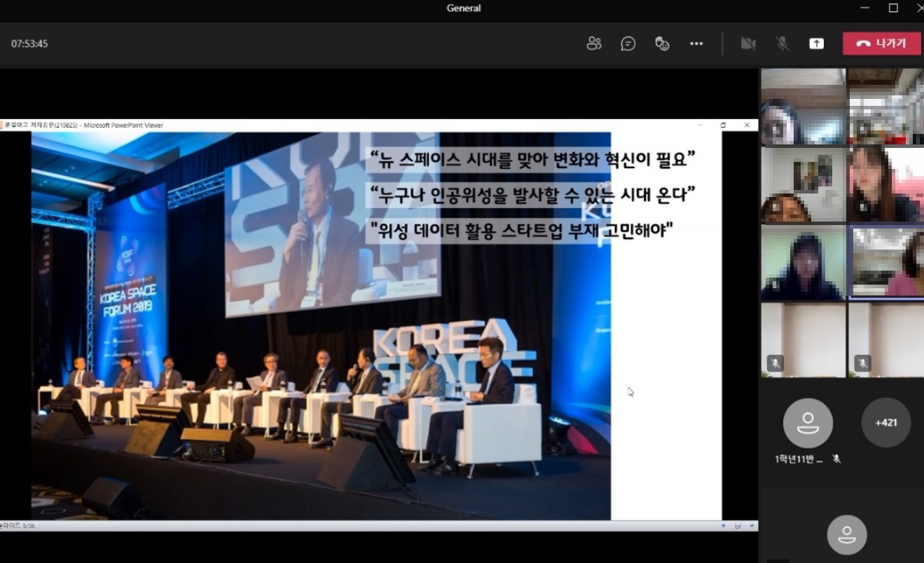Show the participants list
This screenshot has width=924, height=563.
pyautogui.click(x=594, y=43)
